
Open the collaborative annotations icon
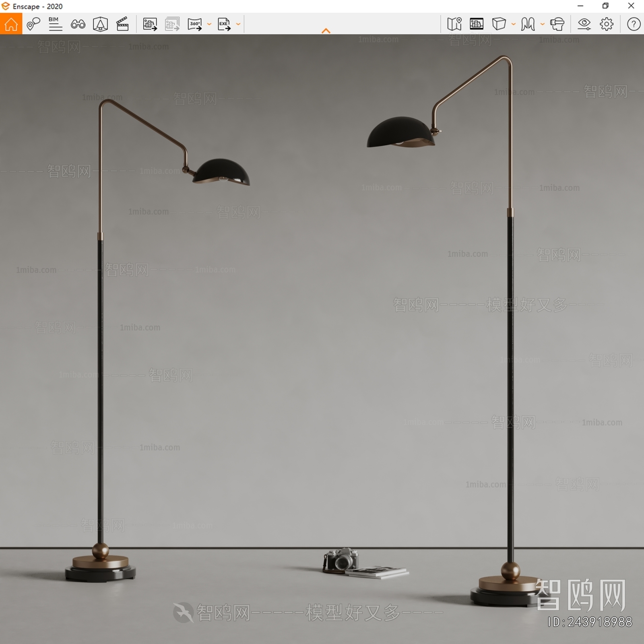33,24
